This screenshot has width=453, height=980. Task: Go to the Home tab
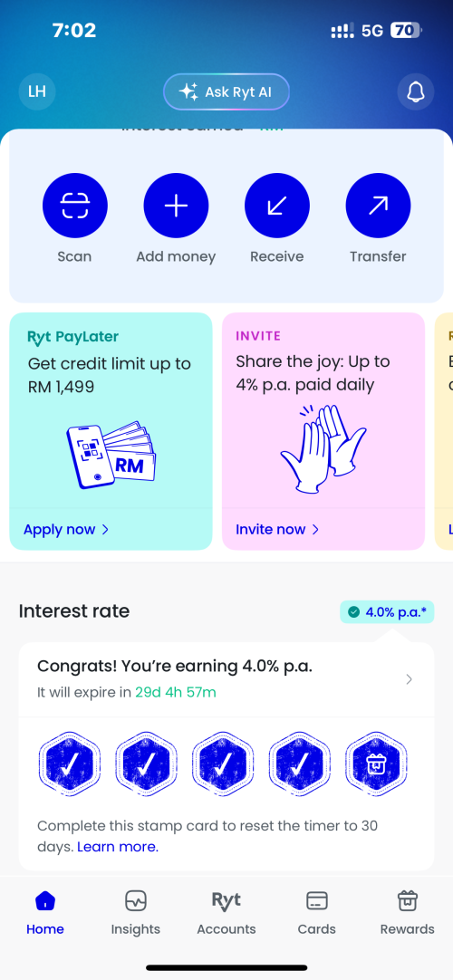tap(45, 912)
